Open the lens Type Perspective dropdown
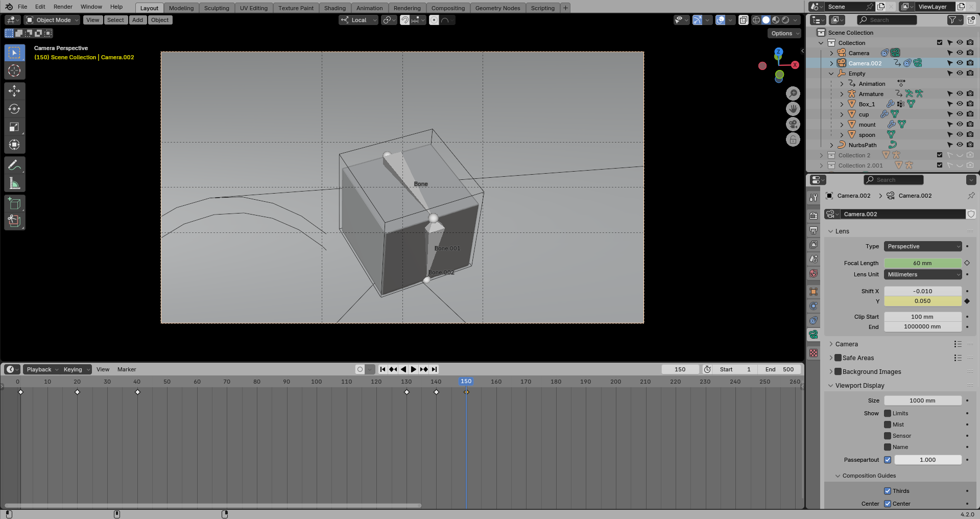The image size is (980, 519). tap(923, 246)
